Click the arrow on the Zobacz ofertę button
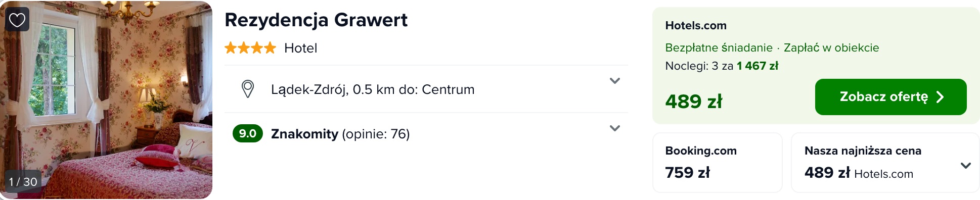The width and height of the screenshot is (980, 200). [940, 97]
